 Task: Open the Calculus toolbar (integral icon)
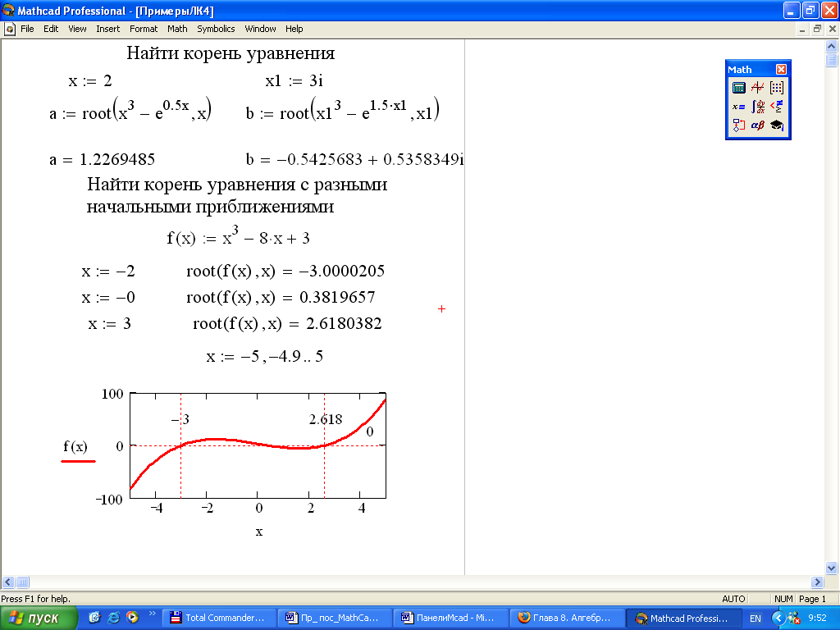click(757, 107)
